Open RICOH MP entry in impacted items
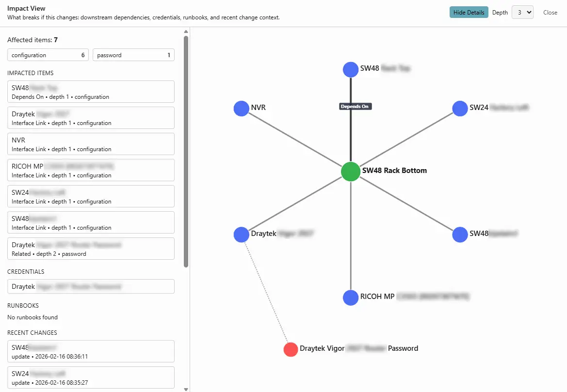Image resolution: width=567 pixels, height=392 pixels. pyautogui.click(x=91, y=170)
